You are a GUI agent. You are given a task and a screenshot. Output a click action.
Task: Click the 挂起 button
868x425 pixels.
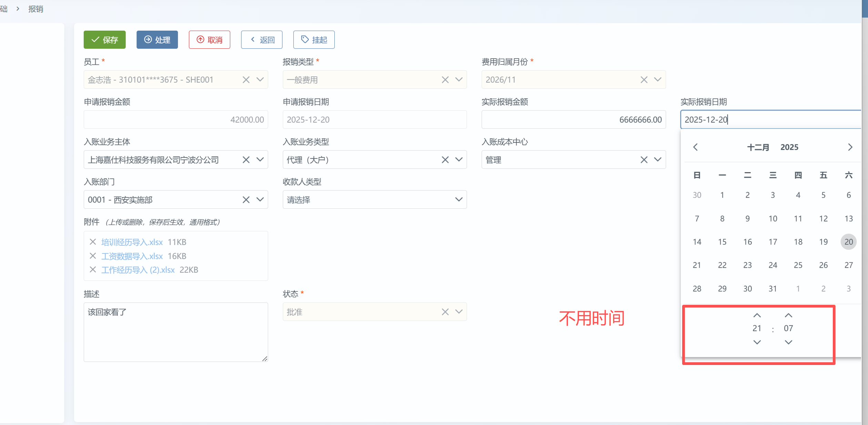(314, 40)
